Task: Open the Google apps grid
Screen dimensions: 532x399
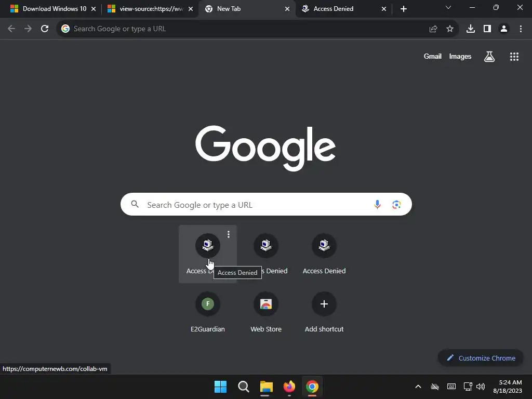Action: click(514, 57)
